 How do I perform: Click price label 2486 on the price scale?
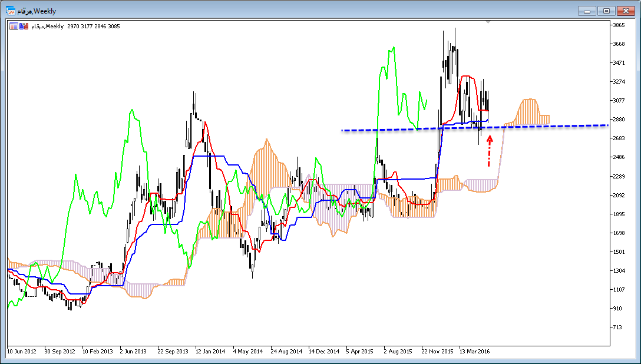pyautogui.click(x=619, y=157)
